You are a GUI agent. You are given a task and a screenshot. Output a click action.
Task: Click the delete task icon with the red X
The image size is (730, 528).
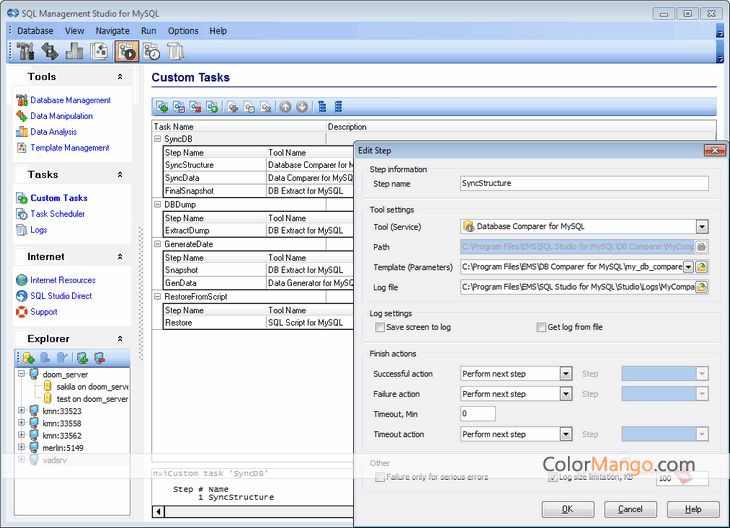tap(196, 107)
